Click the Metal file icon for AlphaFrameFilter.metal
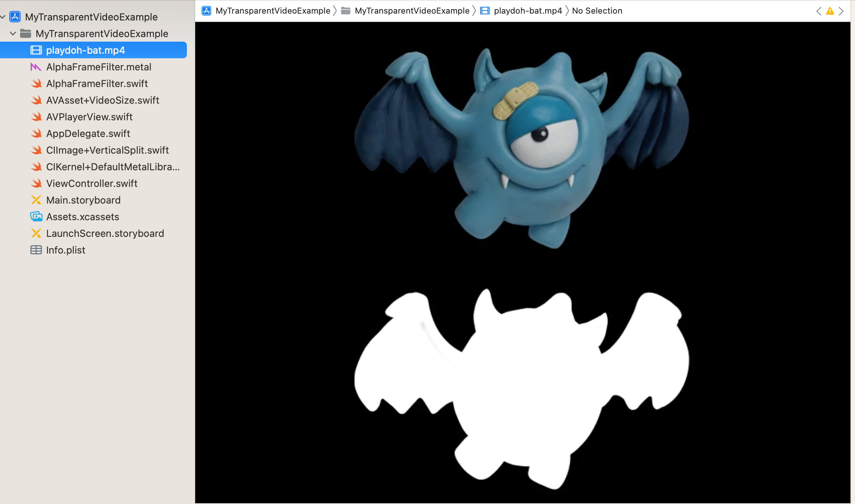 point(36,67)
